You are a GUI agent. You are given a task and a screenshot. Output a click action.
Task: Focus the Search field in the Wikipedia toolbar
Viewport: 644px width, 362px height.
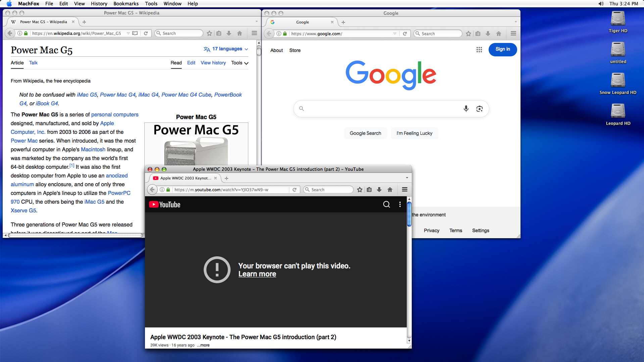179,33
